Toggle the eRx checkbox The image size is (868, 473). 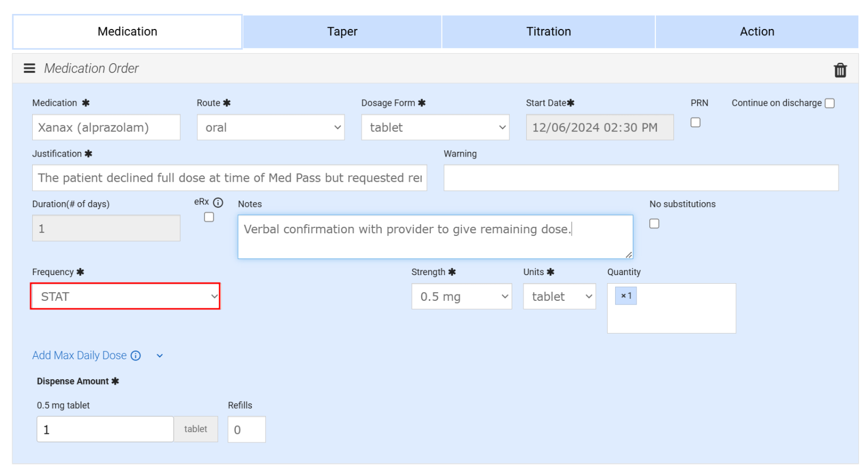[209, 217]
